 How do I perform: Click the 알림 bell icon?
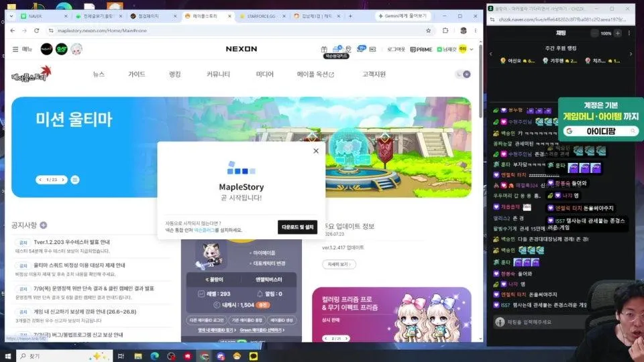coord(260,294)
